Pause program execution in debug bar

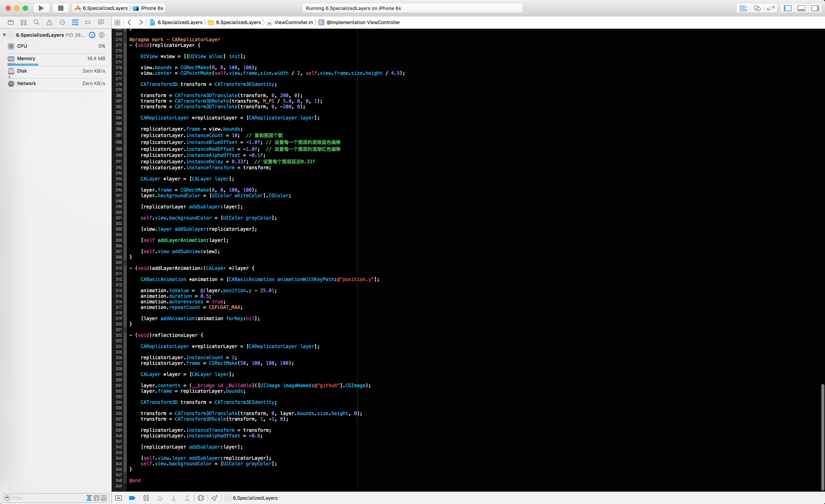click(146, 498)
